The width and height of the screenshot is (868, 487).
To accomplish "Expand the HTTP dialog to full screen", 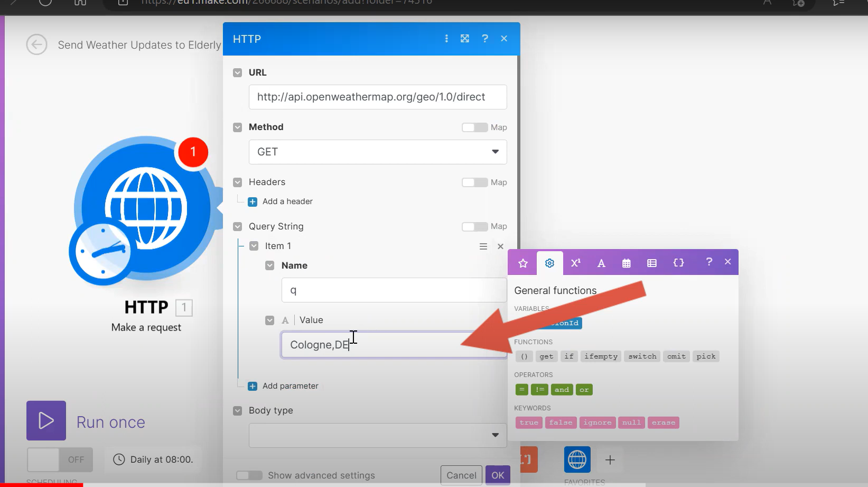I will coord(465,39).
